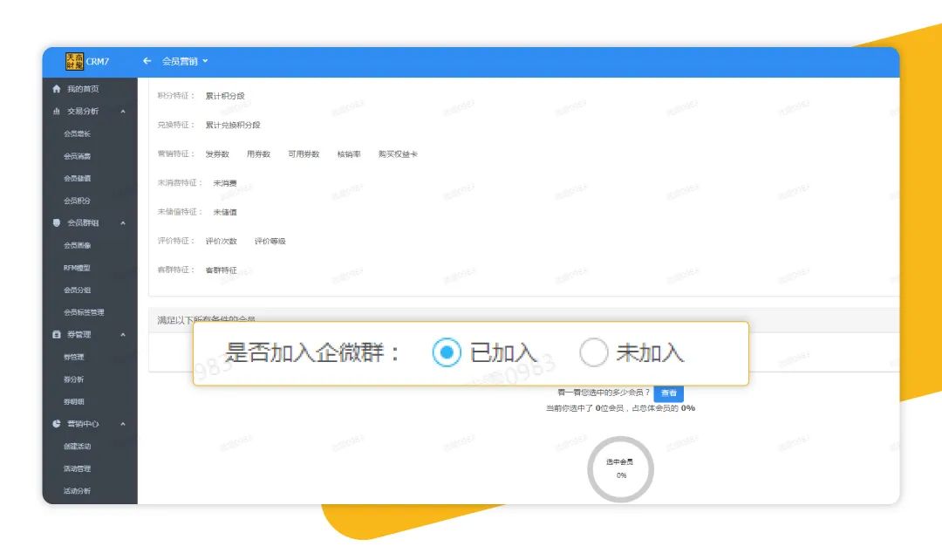Click the bar chart icon beside 交易分析

(57, 112)
